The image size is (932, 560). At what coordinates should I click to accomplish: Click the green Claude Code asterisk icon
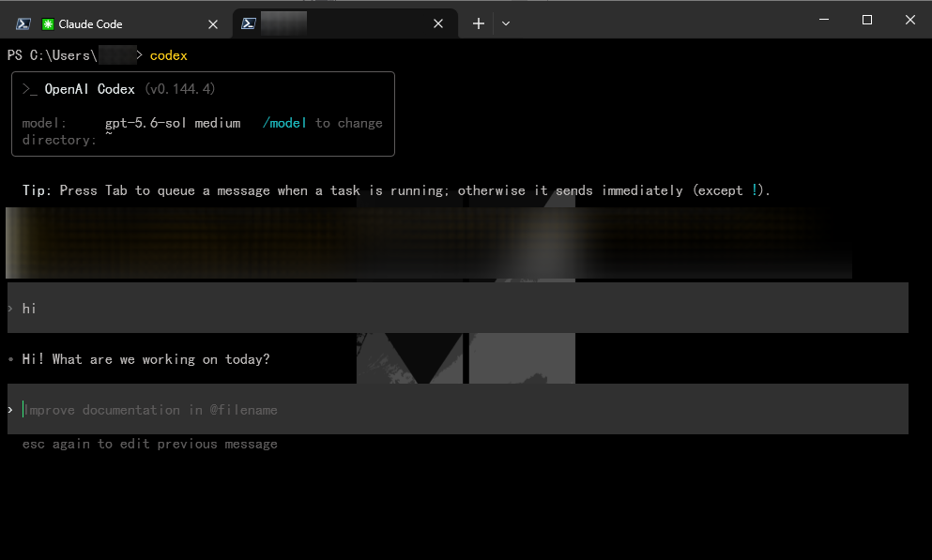click(48, 23)
